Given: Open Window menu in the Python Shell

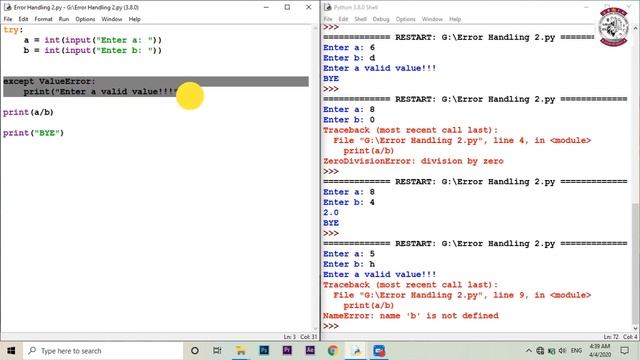Looking at the screenshot, I should tap(432, 19).
